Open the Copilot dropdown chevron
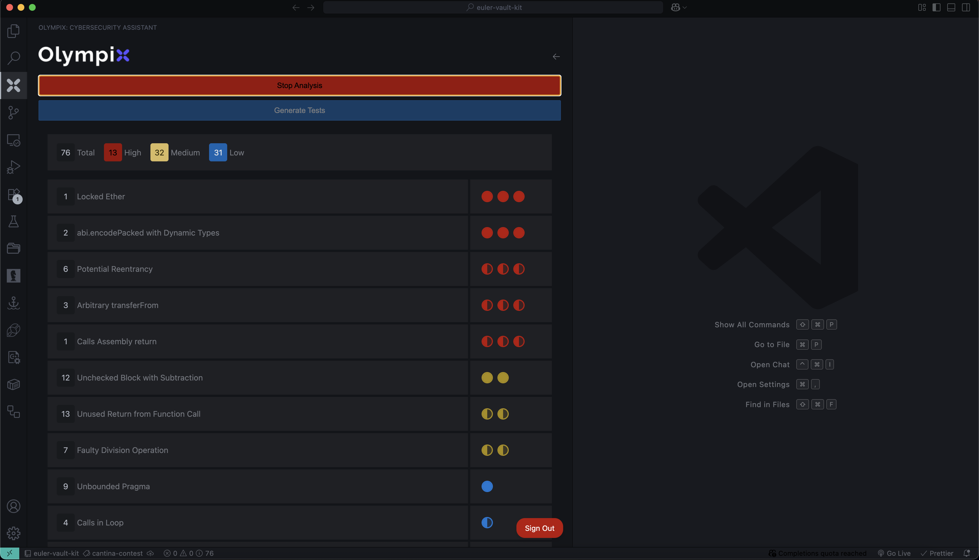Viewport: 979px width, 560px height. tap(685, 7)
